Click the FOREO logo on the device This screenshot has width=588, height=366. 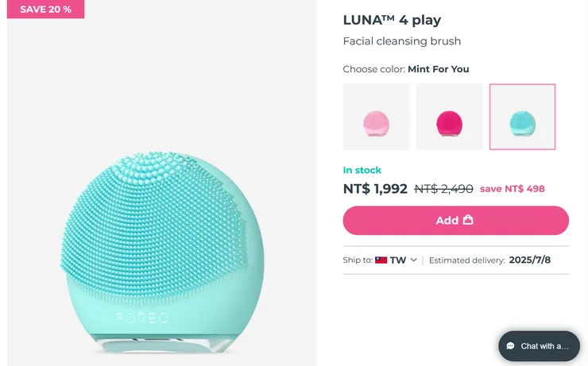click(x=143, y=318)
